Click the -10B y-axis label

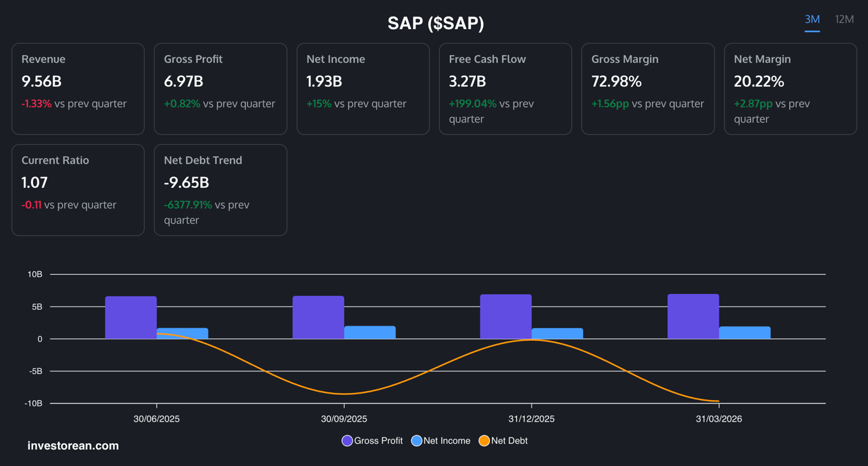tap(34, 403)
